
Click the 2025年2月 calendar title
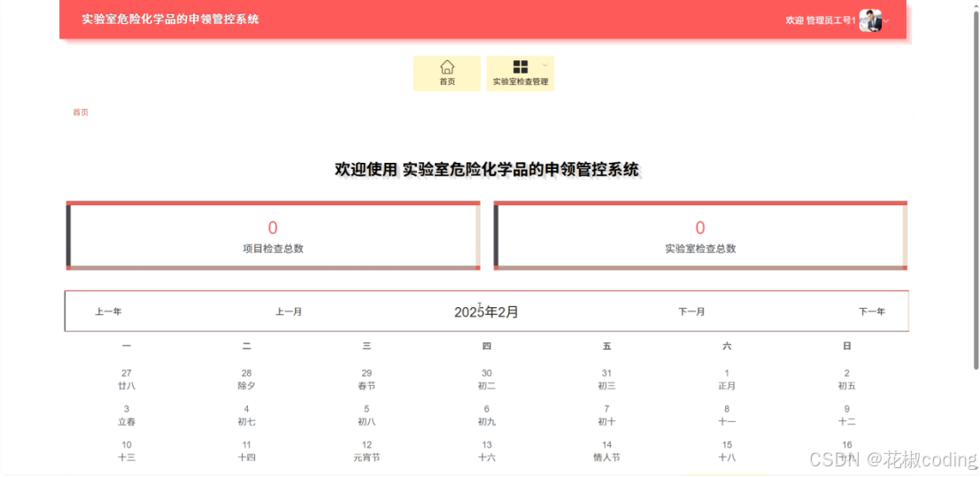coord(486,312)
